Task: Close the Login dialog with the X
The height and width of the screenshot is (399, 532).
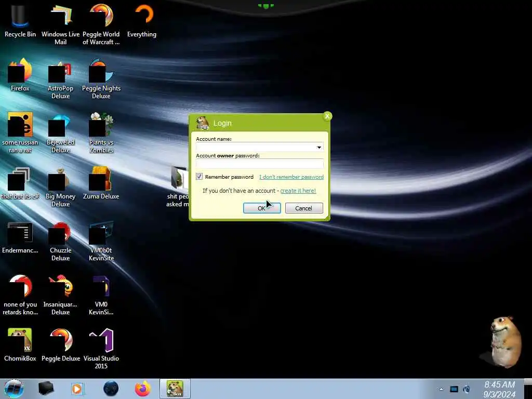Action: 327,116
